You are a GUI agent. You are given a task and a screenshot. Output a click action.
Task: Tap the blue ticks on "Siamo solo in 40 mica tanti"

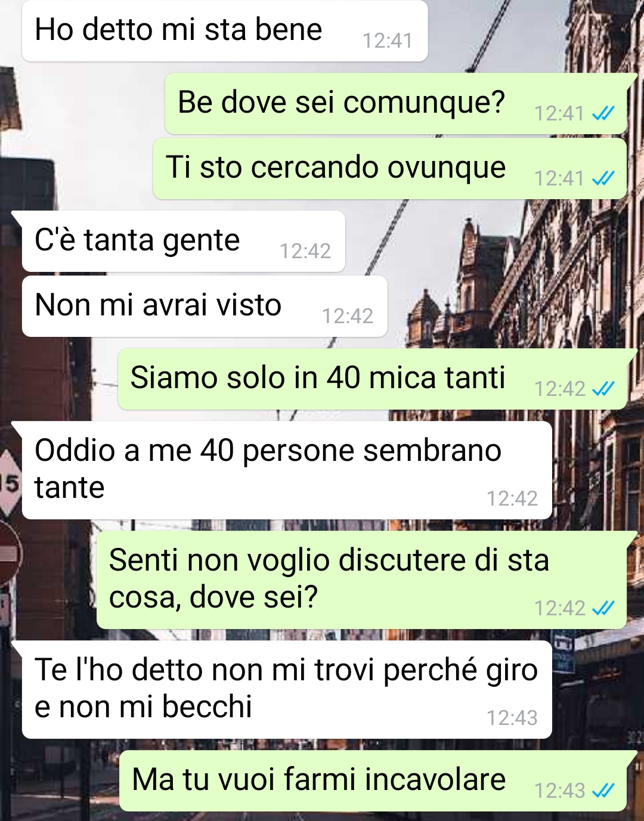[603, 389]
